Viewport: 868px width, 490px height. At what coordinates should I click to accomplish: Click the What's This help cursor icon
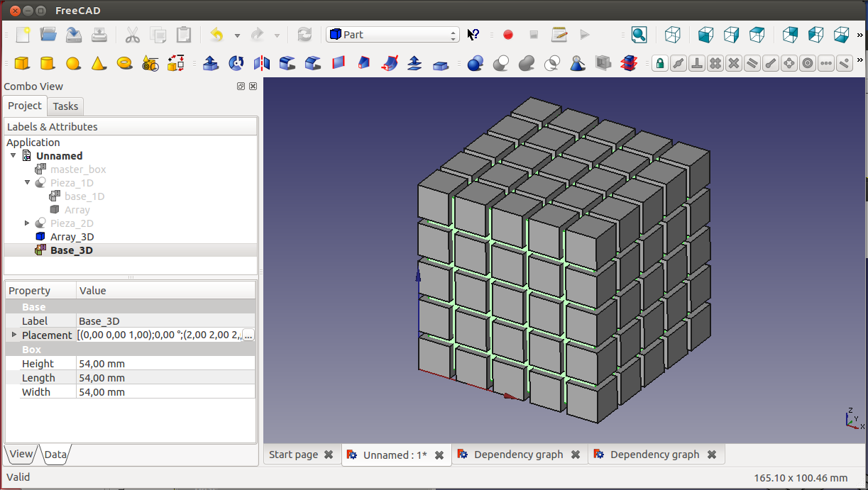point(473,35)
